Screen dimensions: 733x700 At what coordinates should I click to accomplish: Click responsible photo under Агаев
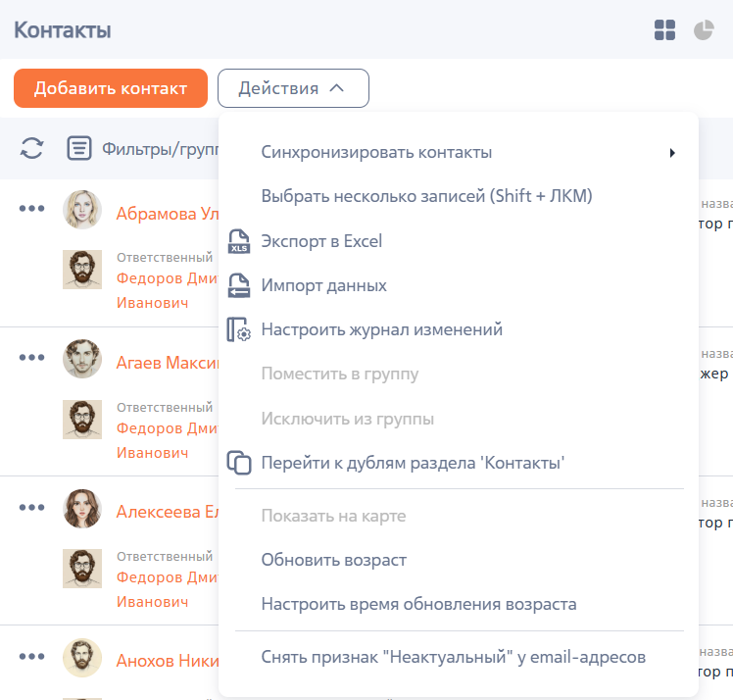[x=82, y=419]
